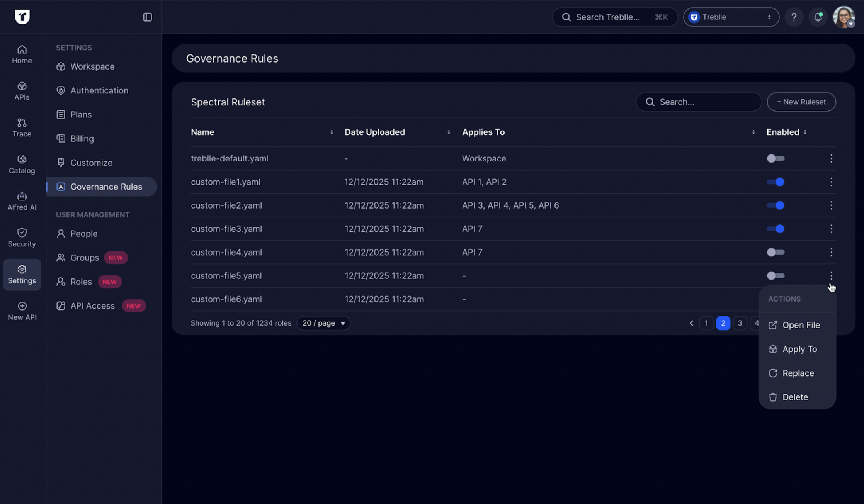Open the kebab menu for custom-file2.yaml

pos(831,205)
